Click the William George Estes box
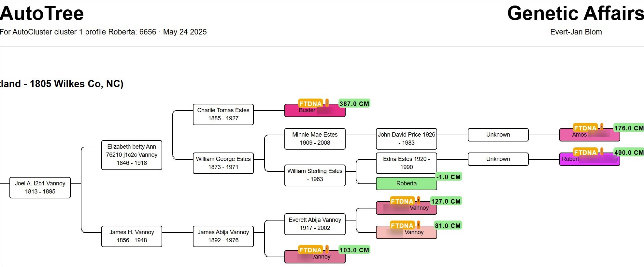The image size is (644, 267). [223, 163]
